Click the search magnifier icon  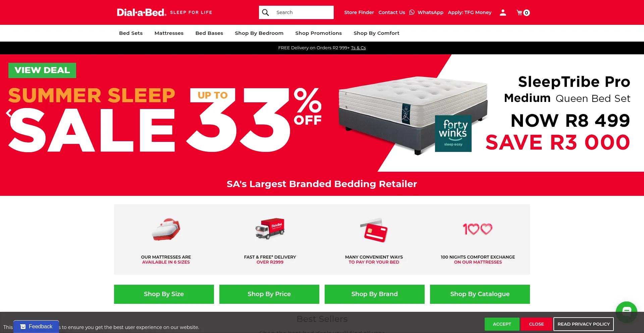[x=265, y=12]
